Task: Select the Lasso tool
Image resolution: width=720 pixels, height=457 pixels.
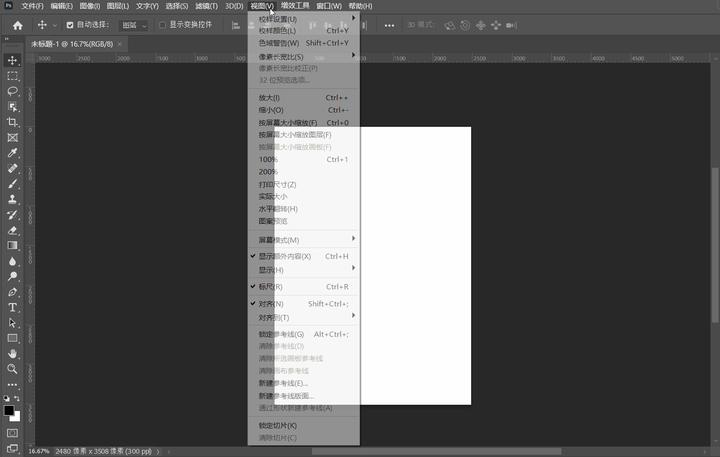Action: [12, 91]
